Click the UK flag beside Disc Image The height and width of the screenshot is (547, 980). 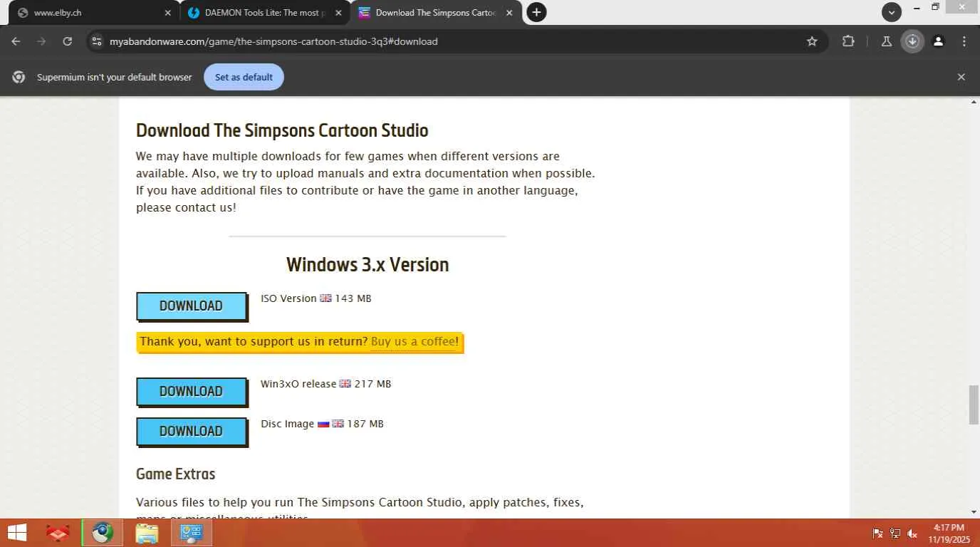[338, 424]
